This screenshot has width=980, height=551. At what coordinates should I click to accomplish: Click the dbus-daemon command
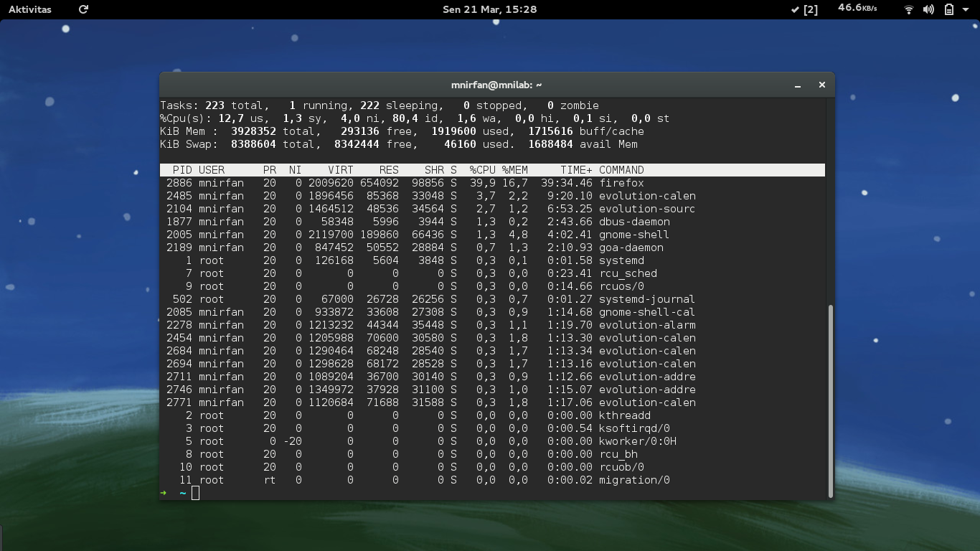tap(634, 222)
